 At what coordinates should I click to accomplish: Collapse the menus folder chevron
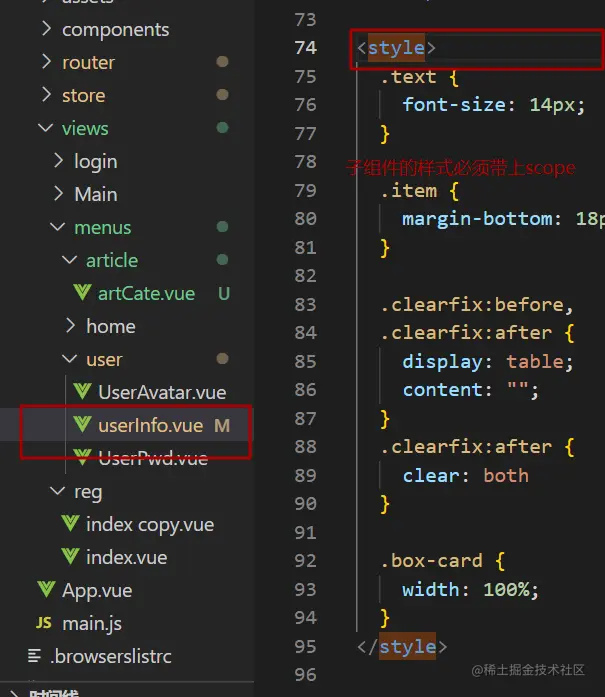coord(57,227)
